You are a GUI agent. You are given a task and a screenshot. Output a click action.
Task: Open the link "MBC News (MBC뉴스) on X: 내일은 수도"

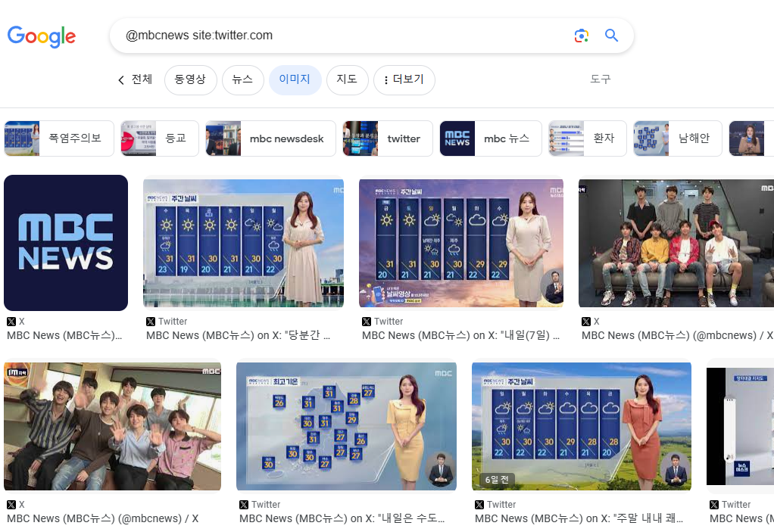[x=342, y=518]
